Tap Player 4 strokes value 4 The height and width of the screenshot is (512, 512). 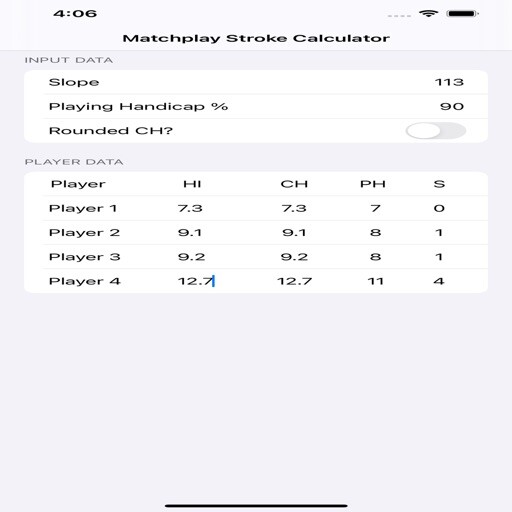click(x=439, y=281)
